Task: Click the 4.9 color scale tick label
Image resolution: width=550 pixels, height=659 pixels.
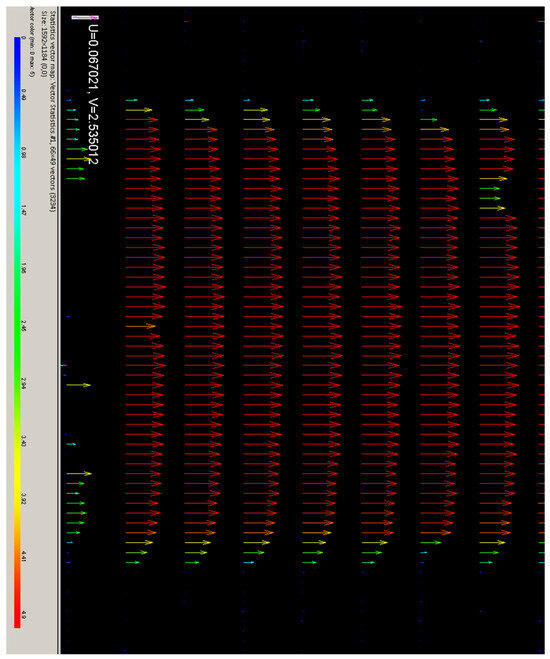Action: click(24, 614)
